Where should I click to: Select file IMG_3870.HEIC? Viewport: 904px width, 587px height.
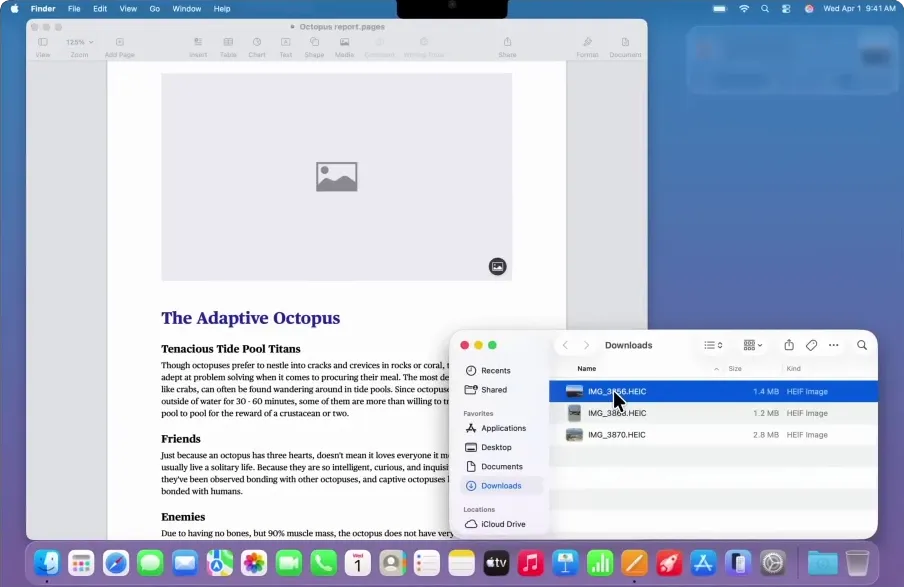713,435
